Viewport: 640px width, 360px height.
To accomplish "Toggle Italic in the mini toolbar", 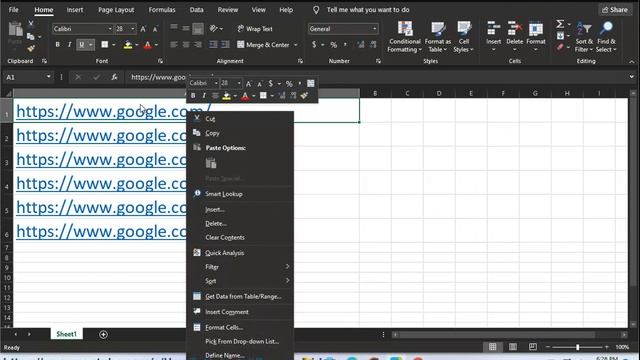I will point(204,96).
